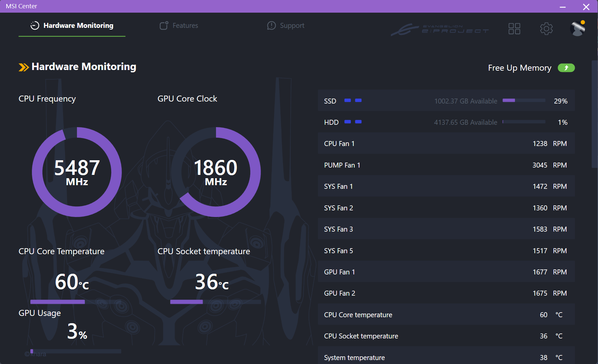Select the GPU Fan 2 row
This screenshot has width=598, height=364.
(446, 293)
